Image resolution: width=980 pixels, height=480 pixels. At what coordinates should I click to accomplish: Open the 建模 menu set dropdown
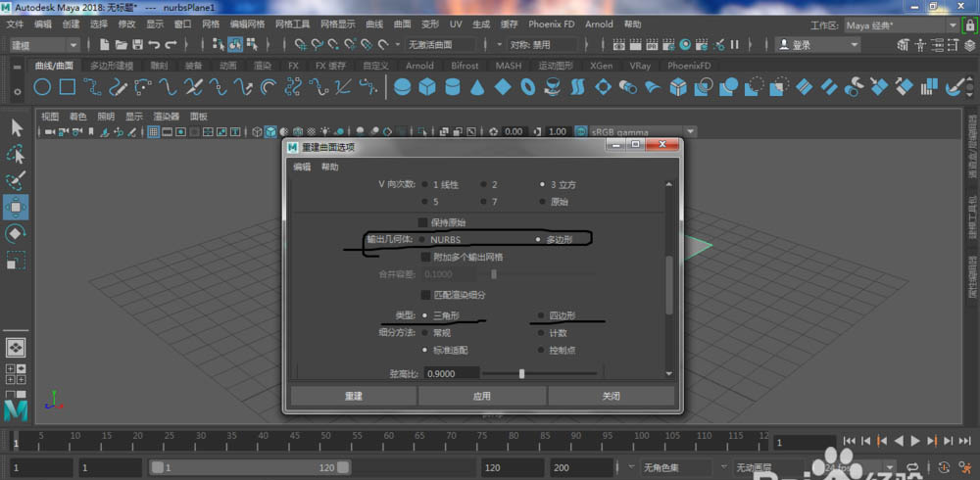(44, 44)
